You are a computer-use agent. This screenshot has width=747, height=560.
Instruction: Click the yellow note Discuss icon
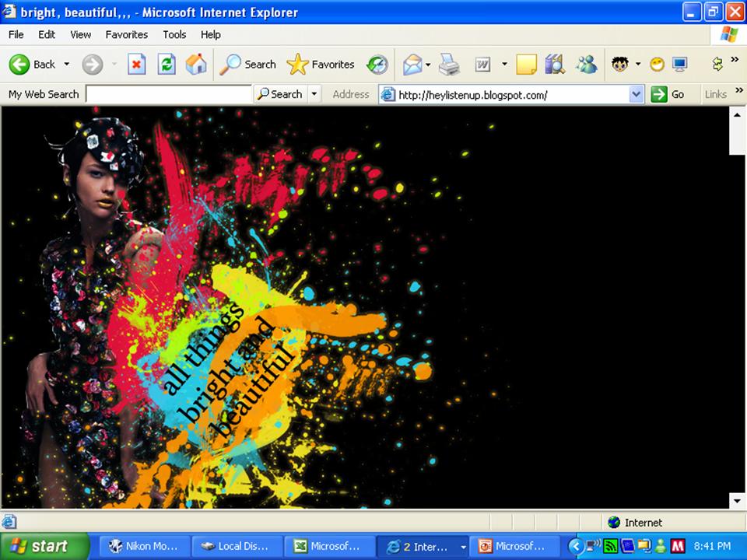click(x=526, y=65)
